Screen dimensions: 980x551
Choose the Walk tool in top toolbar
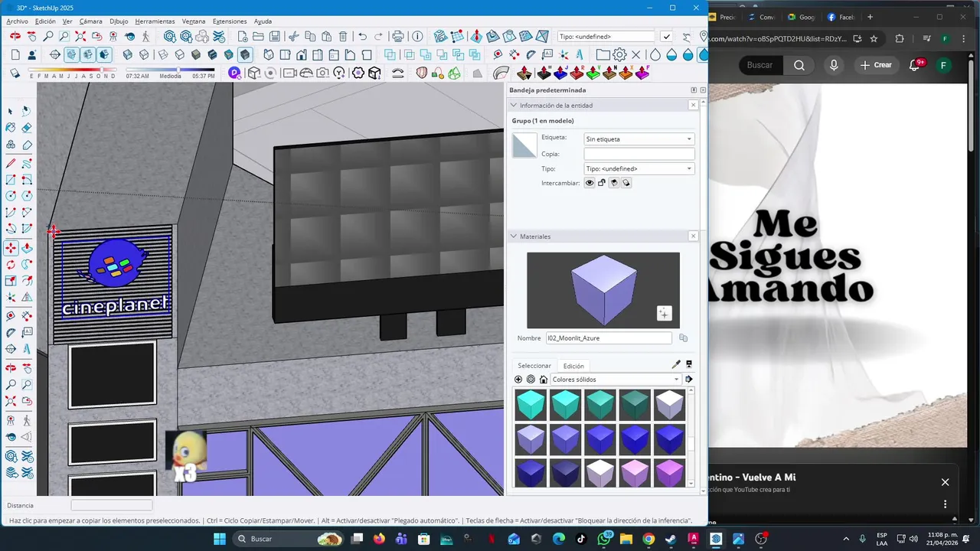145,36
